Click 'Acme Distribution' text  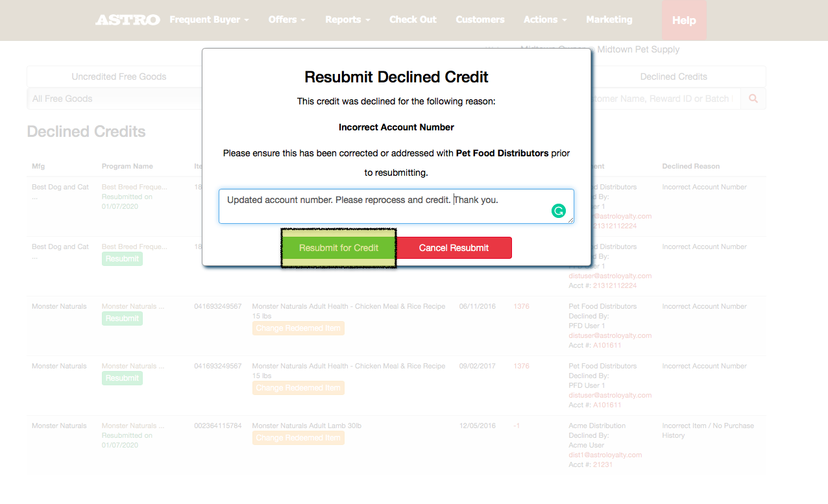(x=597, y=426)
